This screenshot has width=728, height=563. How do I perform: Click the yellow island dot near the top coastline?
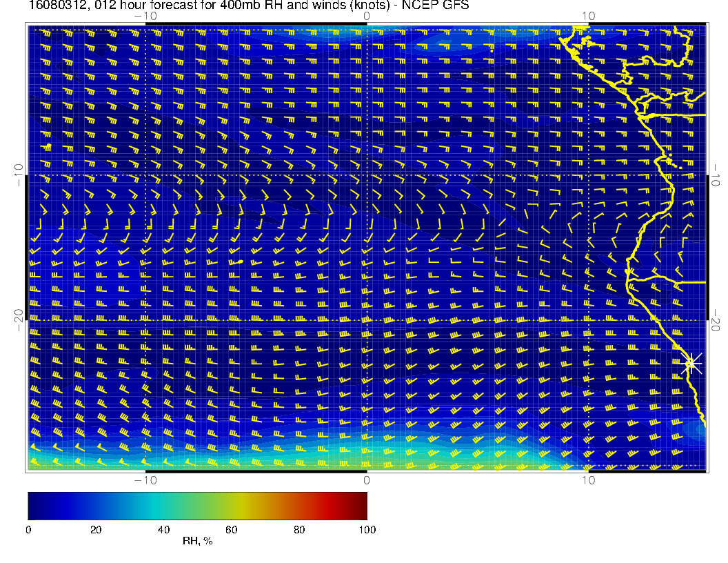(x=492, y=50)
